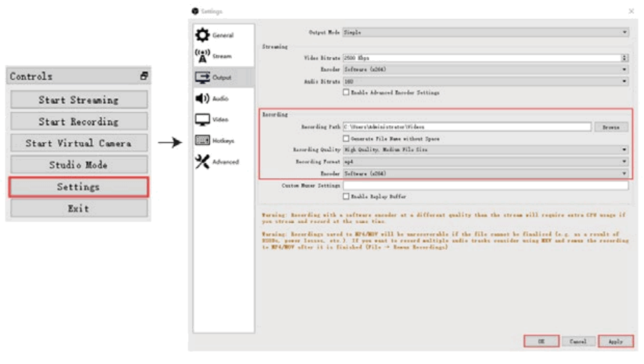Toggle Generate File Name without Space

(x=346, y=138)
